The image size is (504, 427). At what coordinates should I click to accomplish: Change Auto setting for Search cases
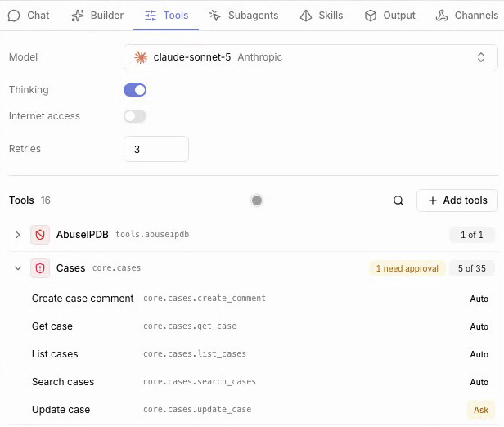coord(479,382)
